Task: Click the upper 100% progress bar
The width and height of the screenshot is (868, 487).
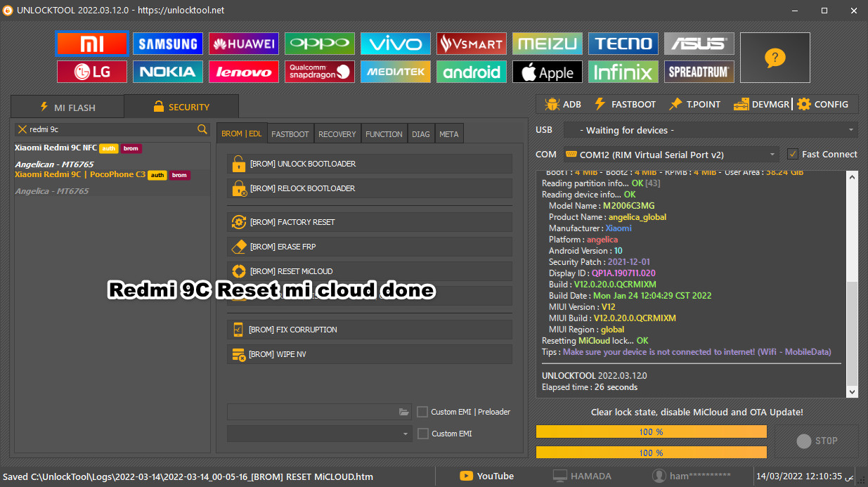Action: [x=652, y=431]
